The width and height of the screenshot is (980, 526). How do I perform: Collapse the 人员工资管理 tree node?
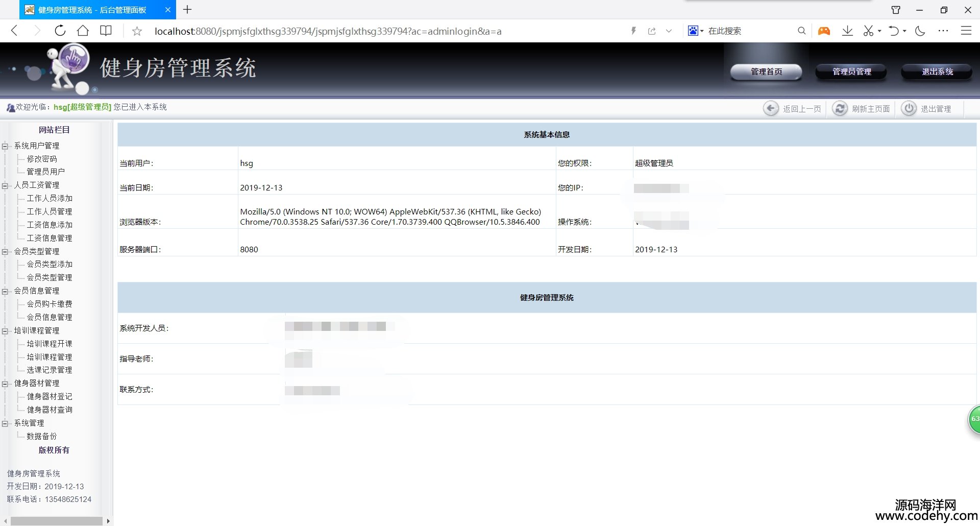click(5, 186)
